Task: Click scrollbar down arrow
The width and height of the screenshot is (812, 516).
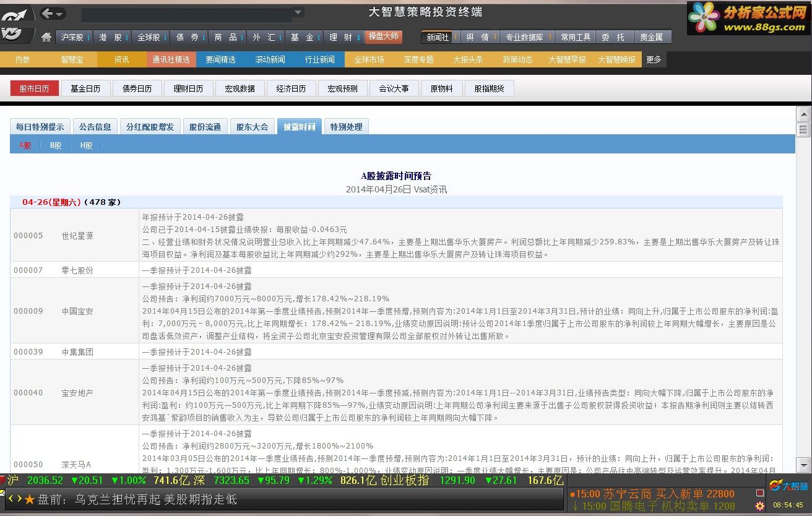Action: tap(803, 465)
